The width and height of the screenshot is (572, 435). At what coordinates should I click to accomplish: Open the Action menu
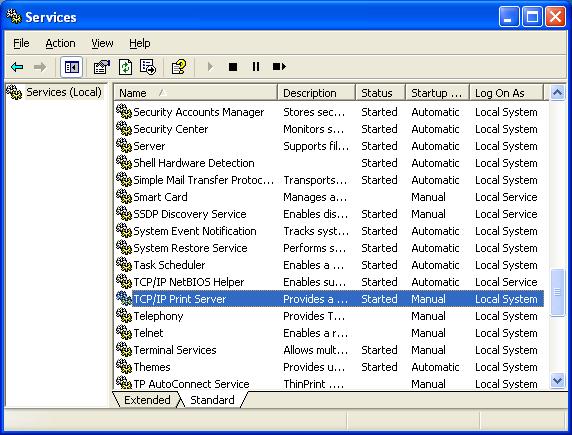[60, 43]
